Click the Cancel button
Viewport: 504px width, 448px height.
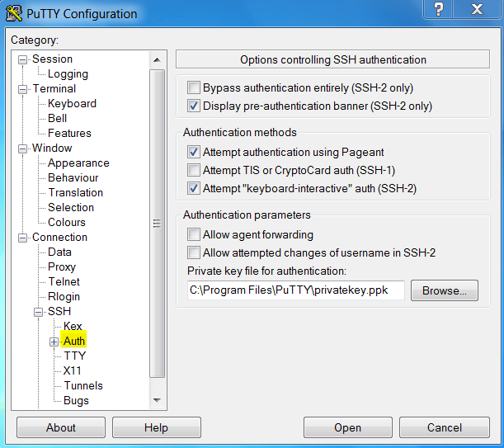(x=445, y=427)
